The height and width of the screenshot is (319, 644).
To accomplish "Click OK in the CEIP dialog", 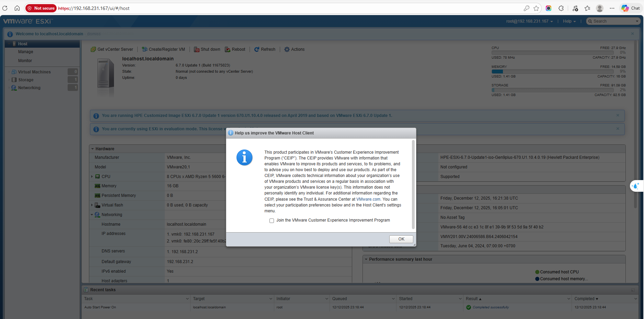I will (x=401, y=239).
